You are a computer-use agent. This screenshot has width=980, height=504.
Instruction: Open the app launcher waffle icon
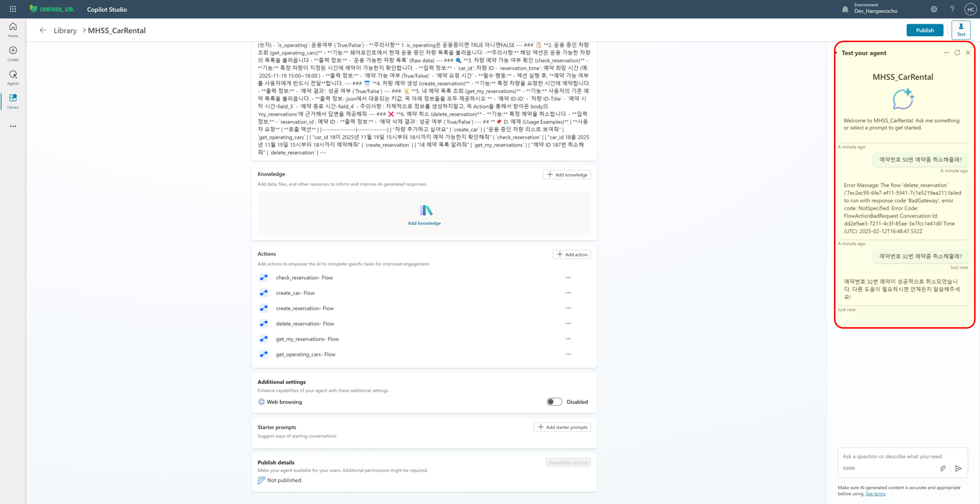tap(13, 9)
